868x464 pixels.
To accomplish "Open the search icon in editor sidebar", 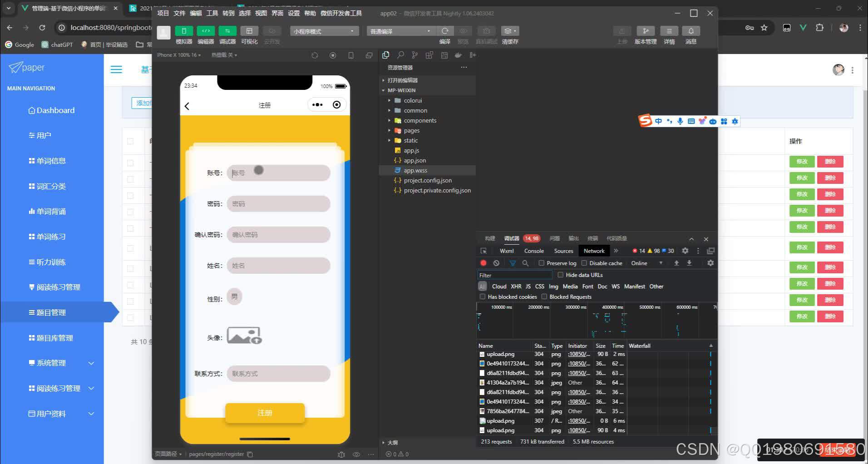I will click(x=400, y=55).
